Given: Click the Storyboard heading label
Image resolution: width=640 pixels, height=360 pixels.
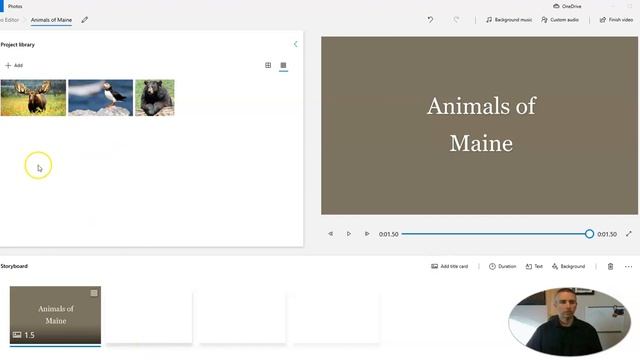Looking at the screenshot, I should 14,266.
